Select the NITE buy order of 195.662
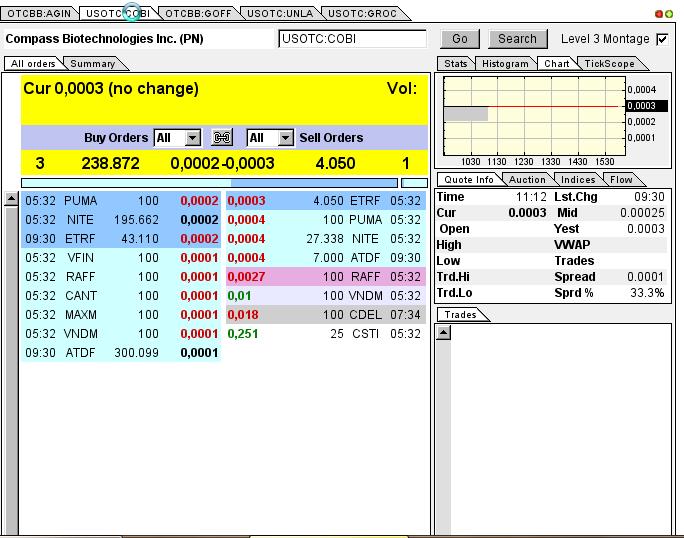This screenshot has width=684, height=538. coord(121,220)
